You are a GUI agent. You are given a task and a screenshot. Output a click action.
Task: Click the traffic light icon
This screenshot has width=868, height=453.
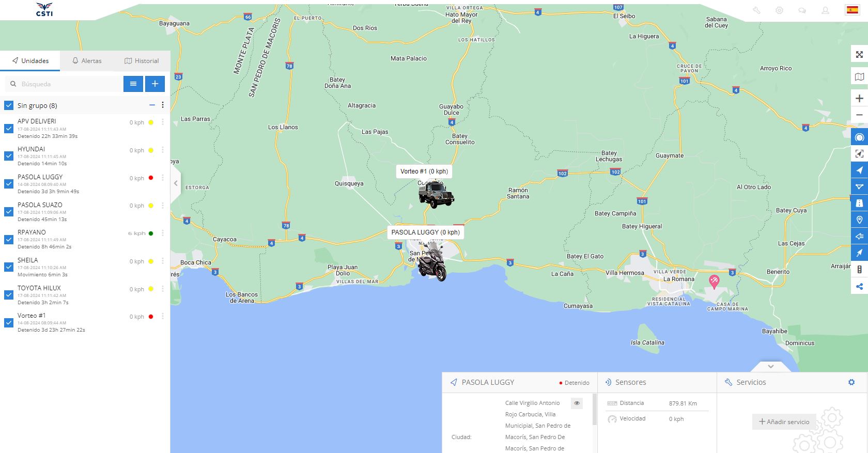point(859,270)
